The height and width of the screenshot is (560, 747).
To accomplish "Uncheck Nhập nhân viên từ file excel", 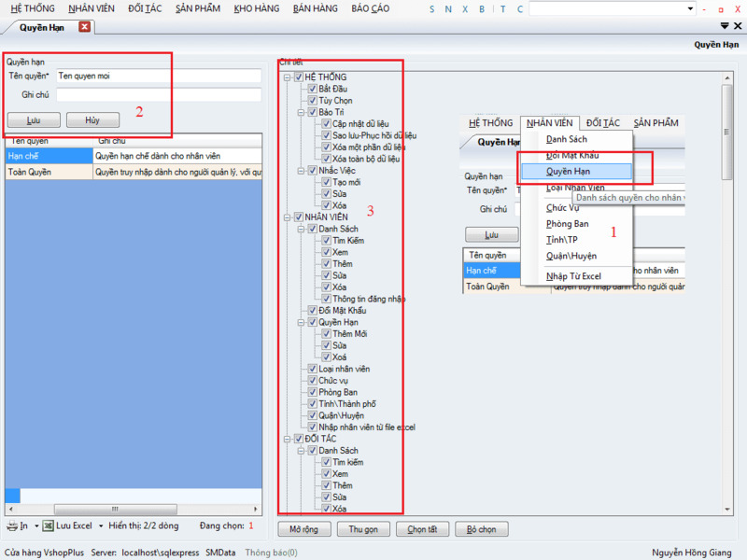I will pos(313,427).
